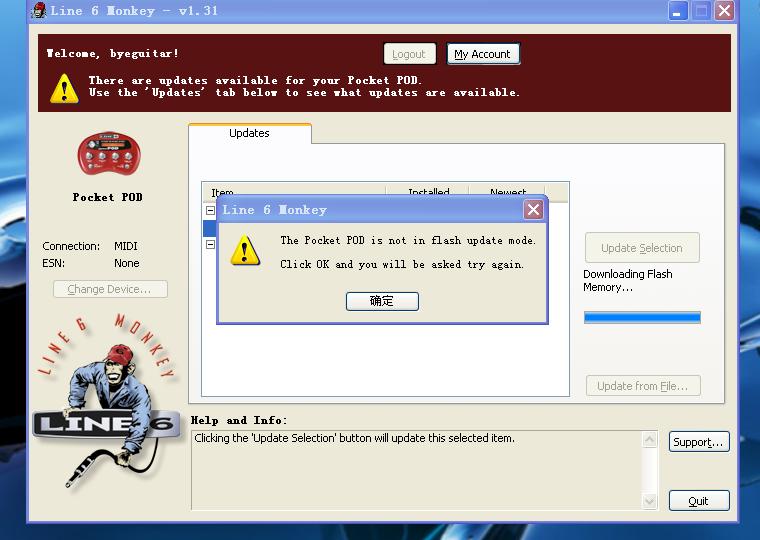
Task: Quit the Line 6 Monkey application
Action: [698, 501]
